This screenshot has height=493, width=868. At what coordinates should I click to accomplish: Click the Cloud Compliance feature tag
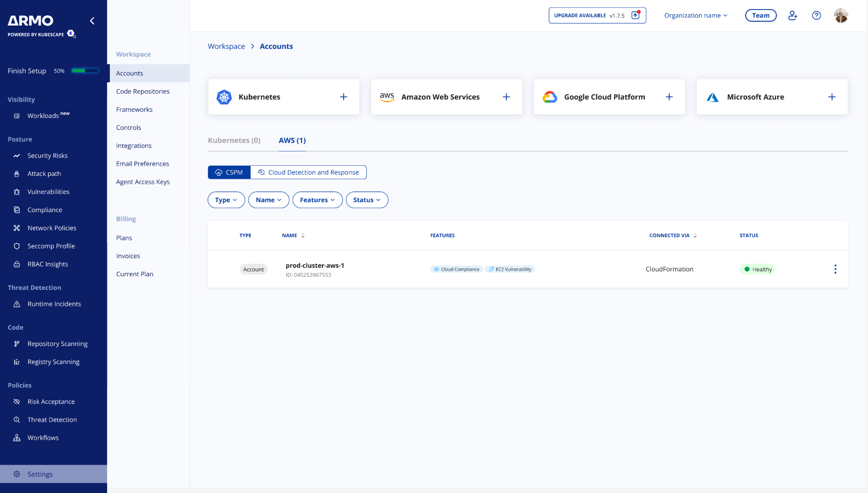click(456, 269)
